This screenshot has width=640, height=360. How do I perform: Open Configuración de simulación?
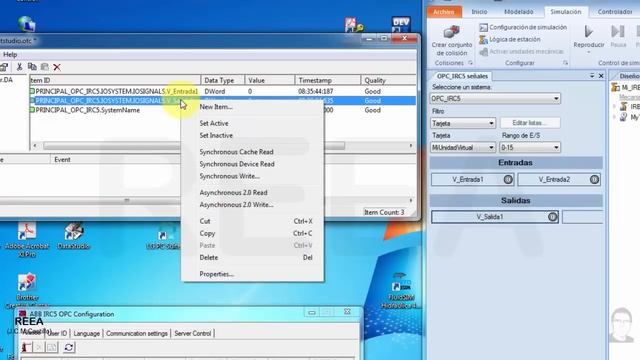pos(523,27)
